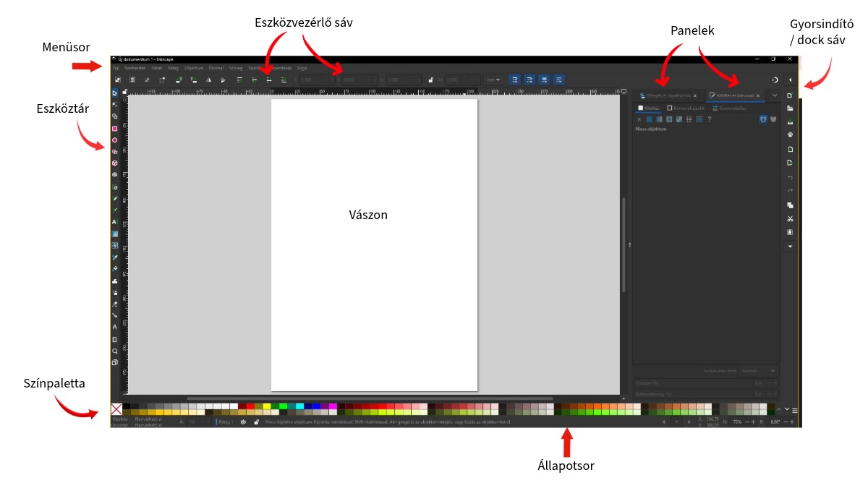Open the mm units dropdown
Viewport: 868px width, 488px height.
(494, 80)
